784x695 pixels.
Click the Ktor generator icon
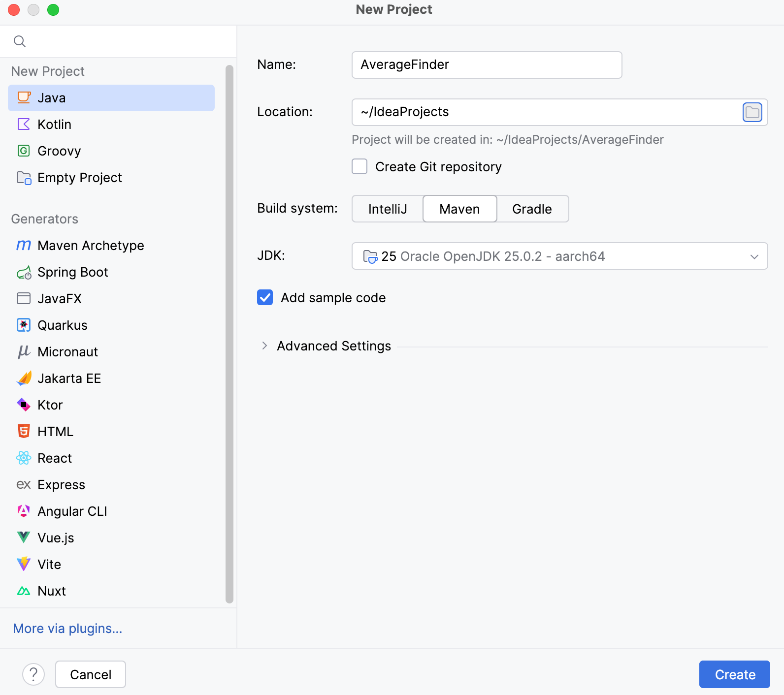pos(24,405)
